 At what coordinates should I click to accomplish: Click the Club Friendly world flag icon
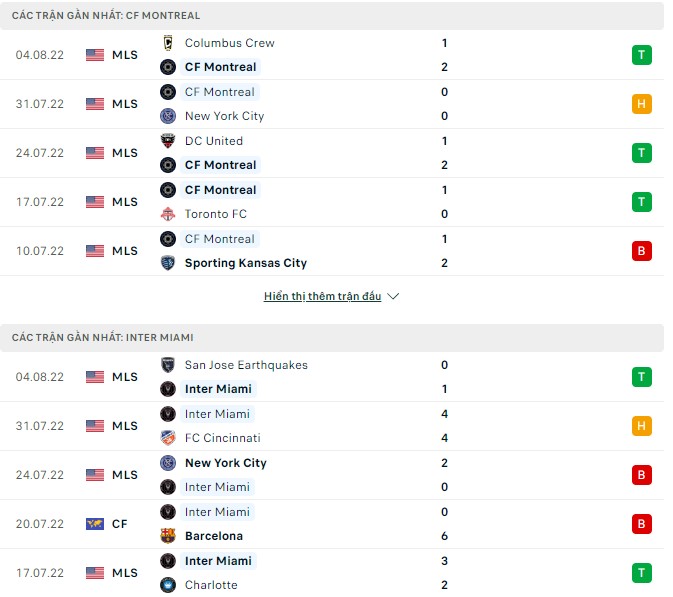pos(95,524)
